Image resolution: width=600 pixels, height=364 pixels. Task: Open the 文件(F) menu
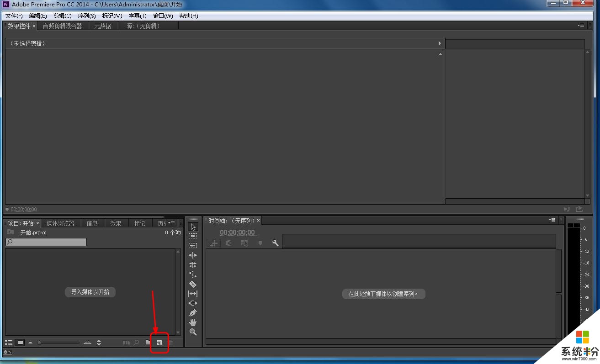click(14, 16)
